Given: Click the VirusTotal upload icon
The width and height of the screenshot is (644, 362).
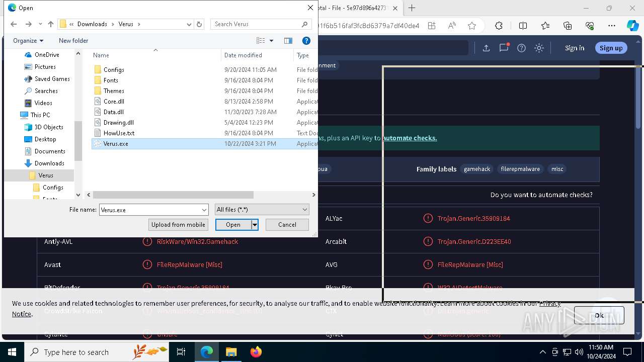Looking at the screenshot, I should (x=486, y=48).
